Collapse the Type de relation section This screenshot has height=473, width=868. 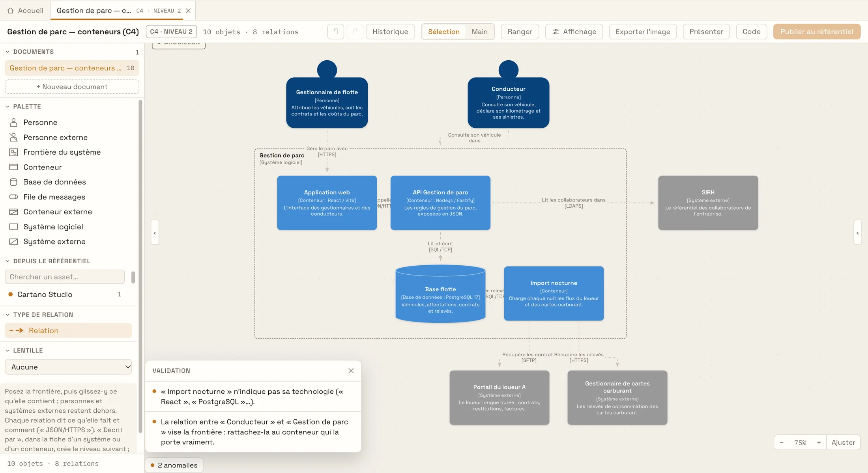[x=7, y=315]
